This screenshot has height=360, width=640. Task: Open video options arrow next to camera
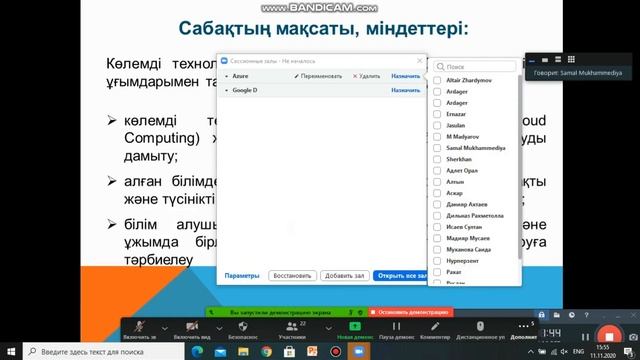pos(219,328)
